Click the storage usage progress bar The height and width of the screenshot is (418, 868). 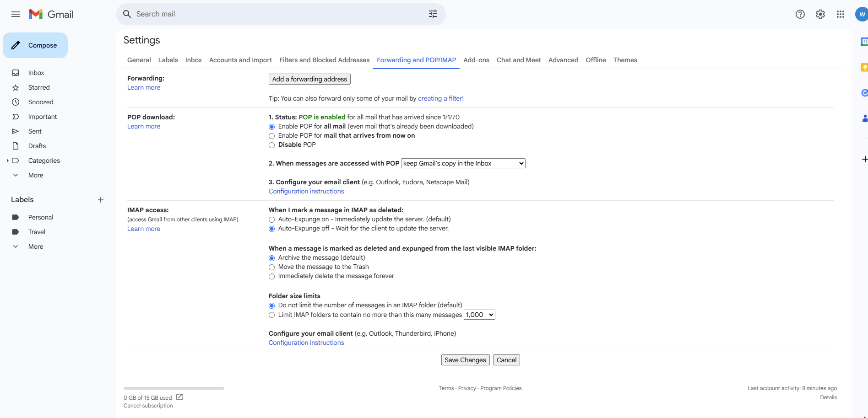[x=174, y=388]
